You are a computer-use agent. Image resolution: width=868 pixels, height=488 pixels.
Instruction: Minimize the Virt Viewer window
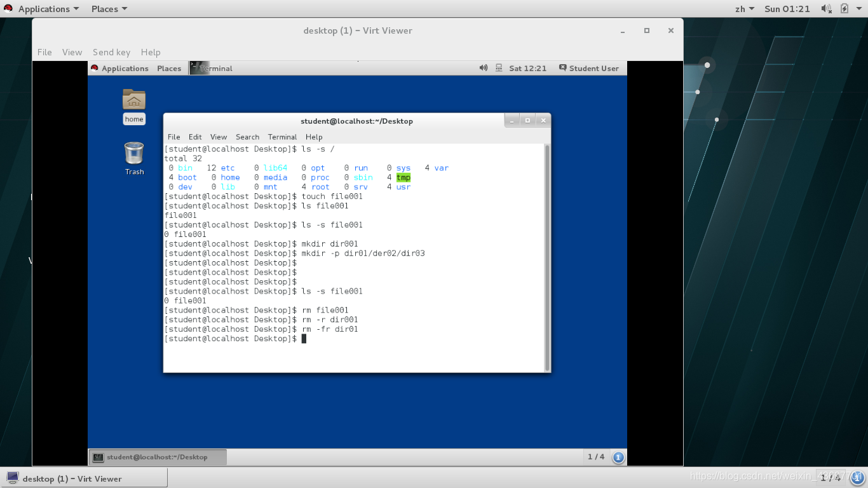tap(623, 30)
